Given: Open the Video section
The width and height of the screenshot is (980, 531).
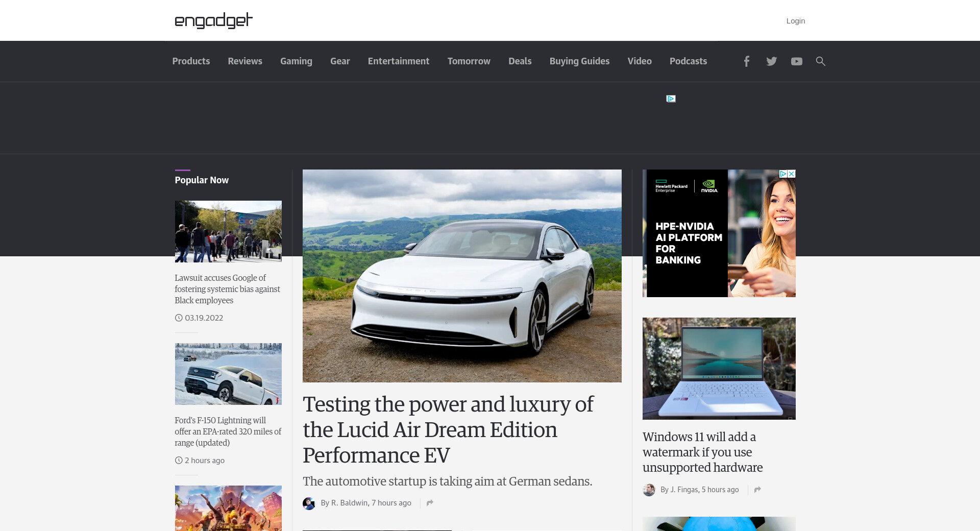Looking at the screenshot, I should pos(640,61).
